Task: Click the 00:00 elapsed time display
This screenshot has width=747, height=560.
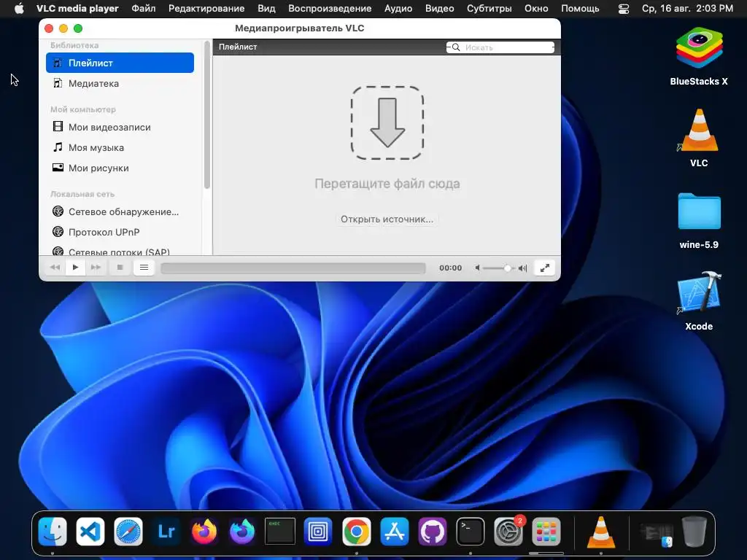Action: tap(450, 268)
